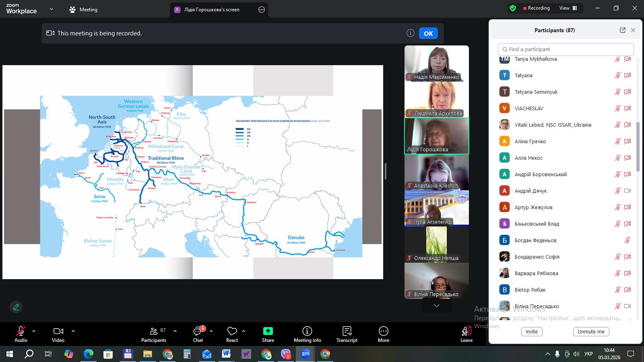
Task: Click the recording notice info icon
Action: [410, 33]
